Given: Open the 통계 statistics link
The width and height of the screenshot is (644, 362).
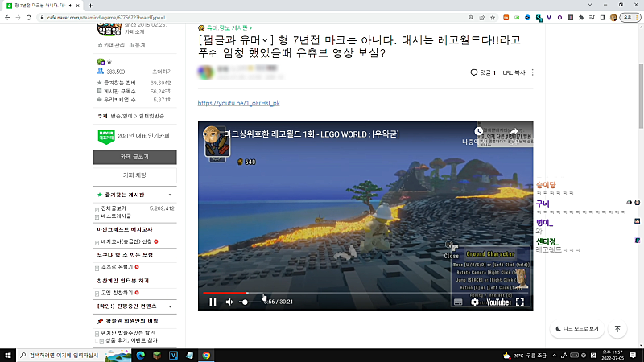Looking at the screenshot, I should (137, 45).
